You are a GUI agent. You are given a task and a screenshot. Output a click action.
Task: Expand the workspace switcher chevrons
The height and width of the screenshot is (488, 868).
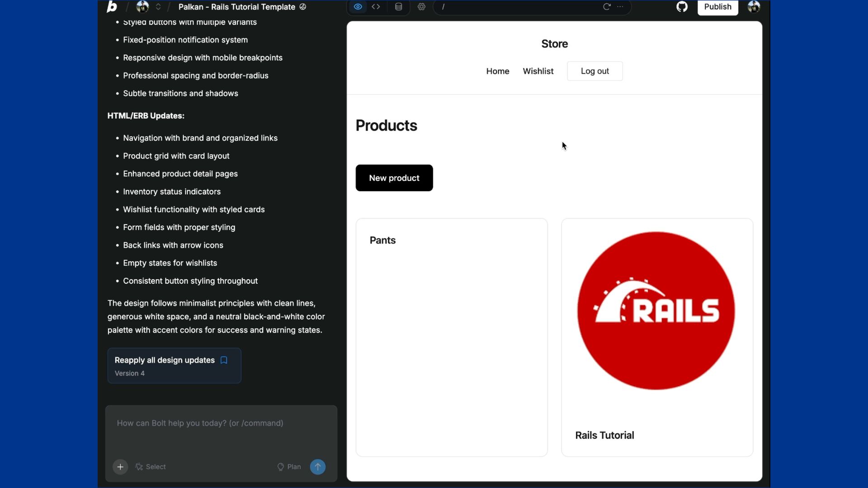(158, 7)
